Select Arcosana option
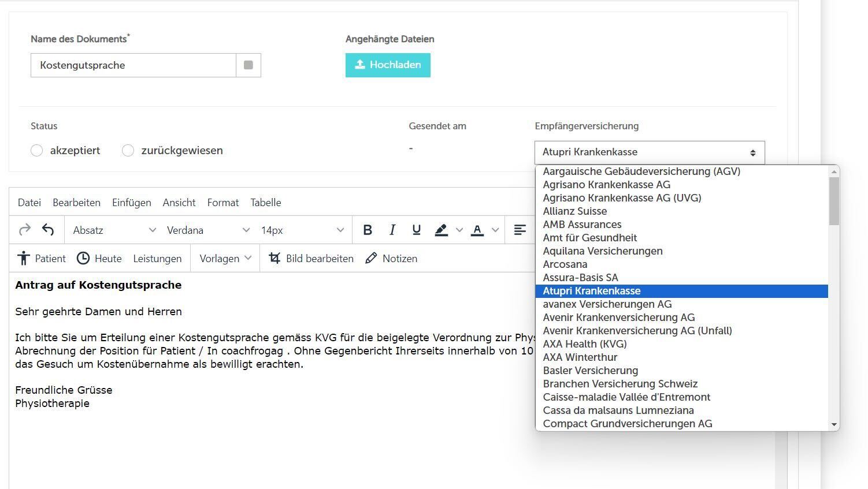868x489 pixels. pyautogui.click(x=682, y=264)
